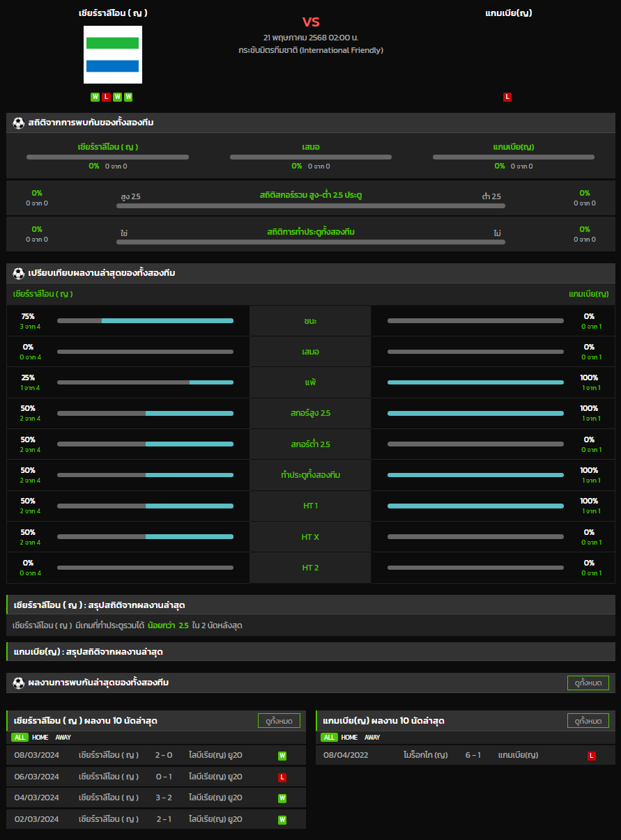Click the 2 - 0 score in the 08/03/2024 row
This screenshot has height=840, width=621.
164,755
